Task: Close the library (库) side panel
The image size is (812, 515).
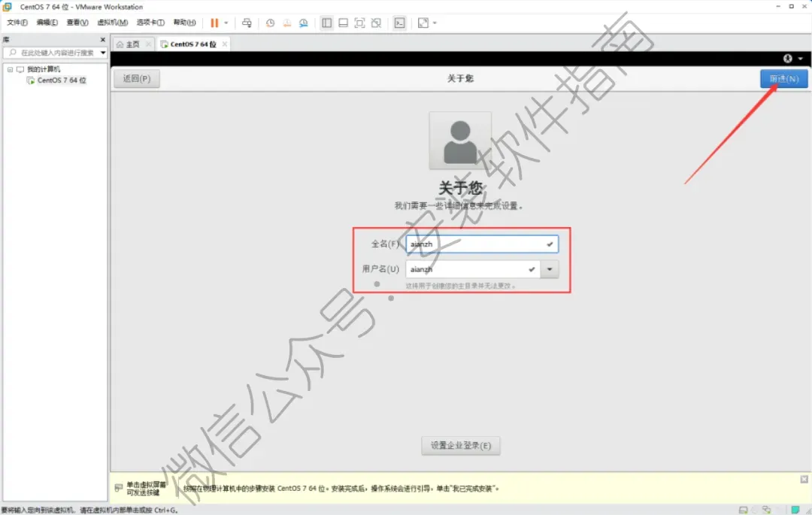Action: [102, 39]
